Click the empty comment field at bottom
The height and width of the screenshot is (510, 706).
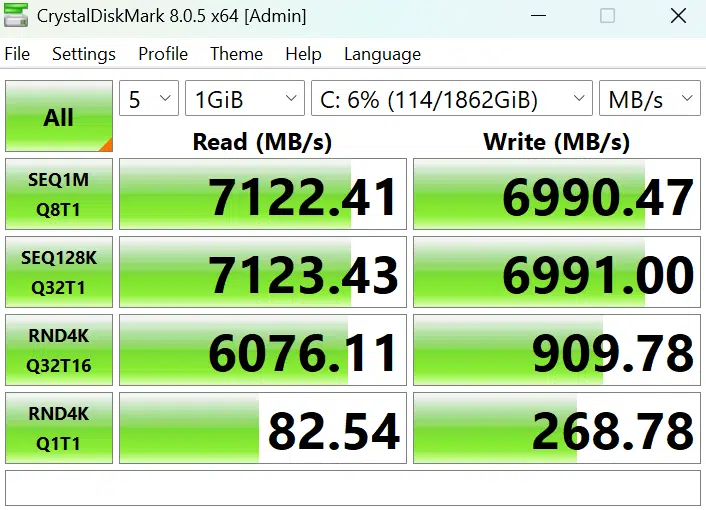coord(353,488)
